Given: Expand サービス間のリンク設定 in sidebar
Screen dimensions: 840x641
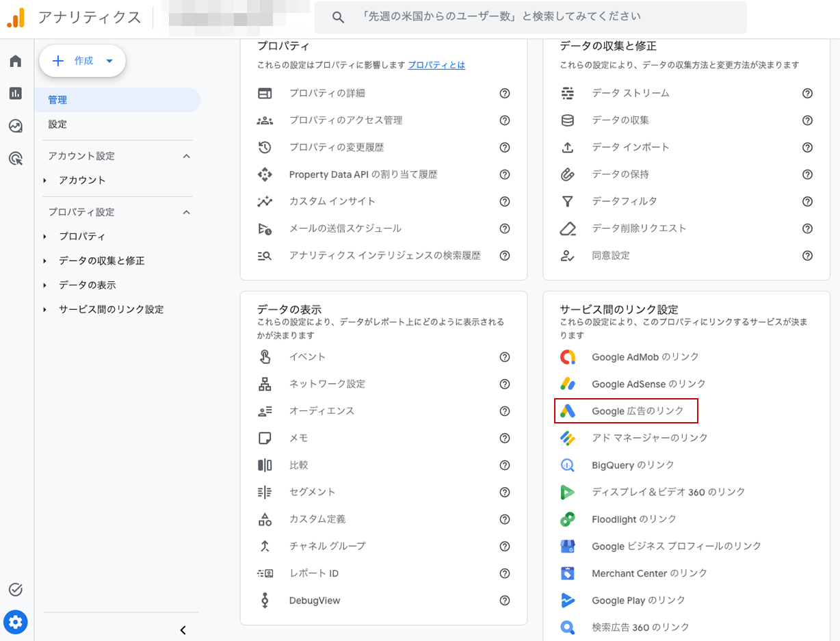Looking at the screenshot, I should point(45,310).
